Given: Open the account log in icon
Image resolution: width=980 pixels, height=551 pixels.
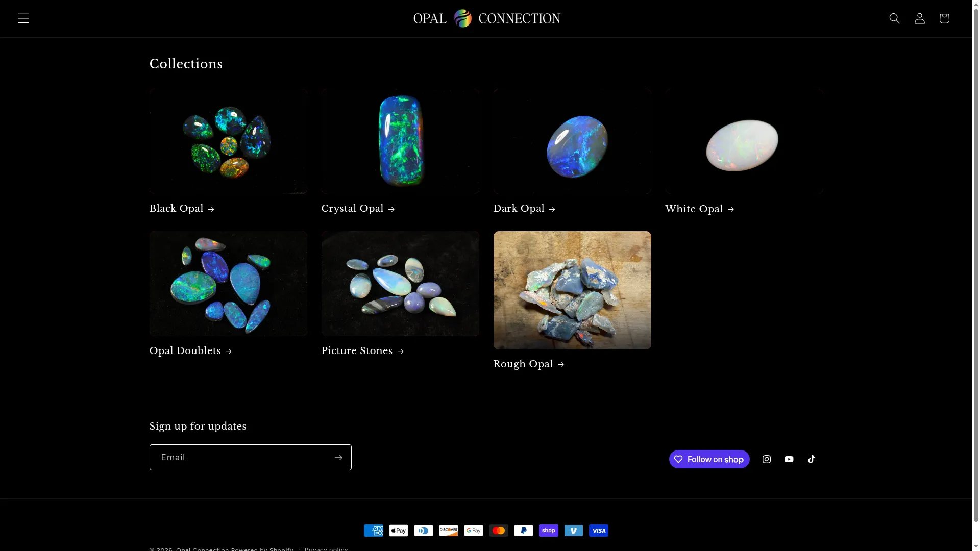Looking at the screenshot, I should [x=920, y=18].
